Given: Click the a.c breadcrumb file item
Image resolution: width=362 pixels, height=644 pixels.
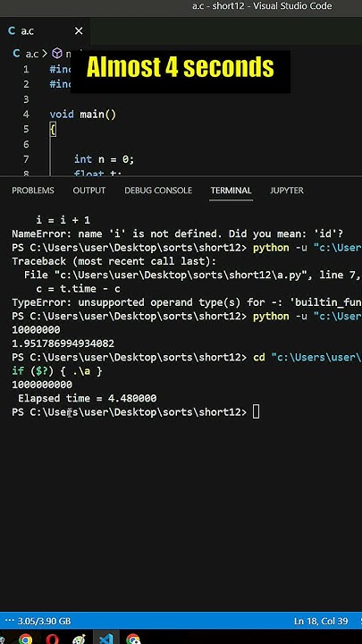Looking at the screenshot, I should (32, 54).
